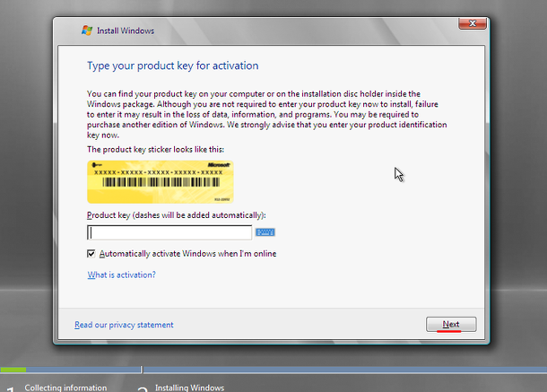Click the Windows flag logo in title bar
Image resolution: width=547 pixels, height=392 pixels.
(87, 30)
